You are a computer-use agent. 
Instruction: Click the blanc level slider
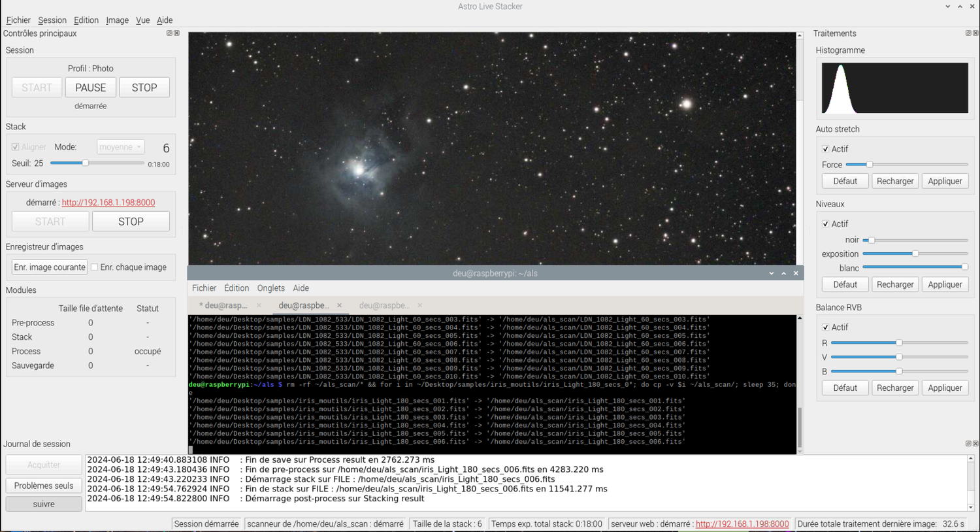click(915, 267)
